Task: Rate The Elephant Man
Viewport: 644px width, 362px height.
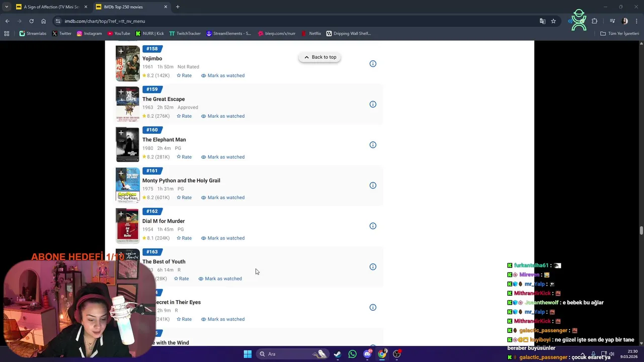Action: 184,157
